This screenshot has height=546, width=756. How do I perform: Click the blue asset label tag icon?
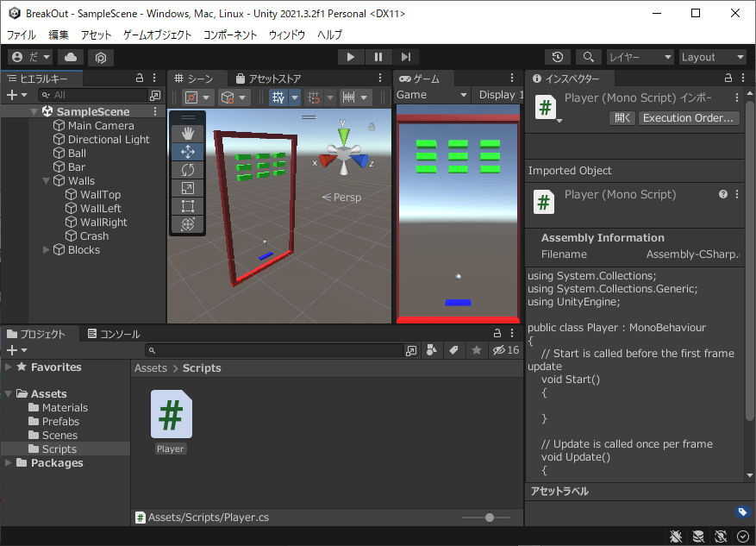tap(742, 511)
